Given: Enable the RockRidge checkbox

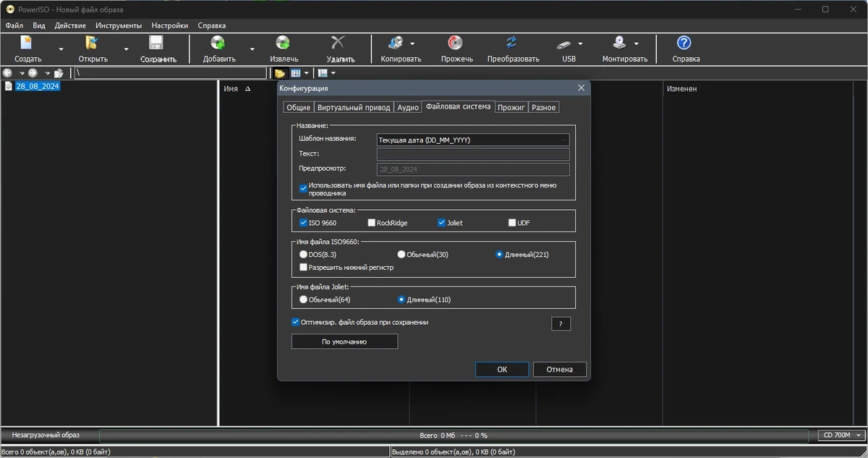Looking at the screenshot, I should click(372, 223).
